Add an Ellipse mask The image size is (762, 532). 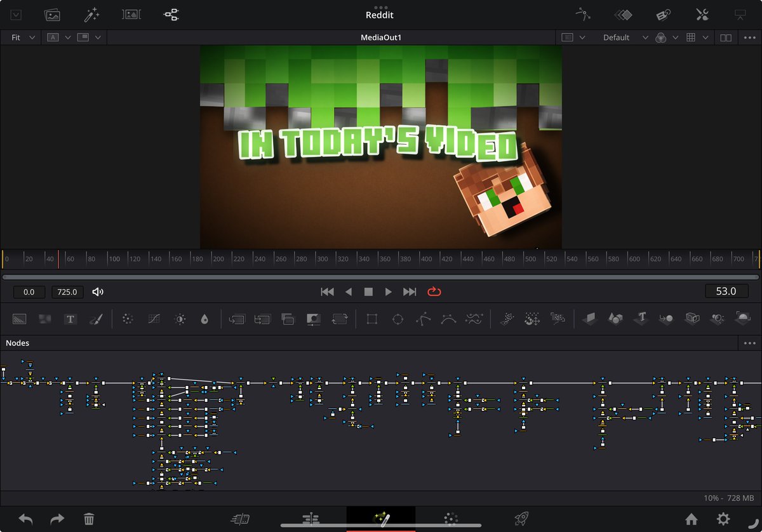coord(398,319)
